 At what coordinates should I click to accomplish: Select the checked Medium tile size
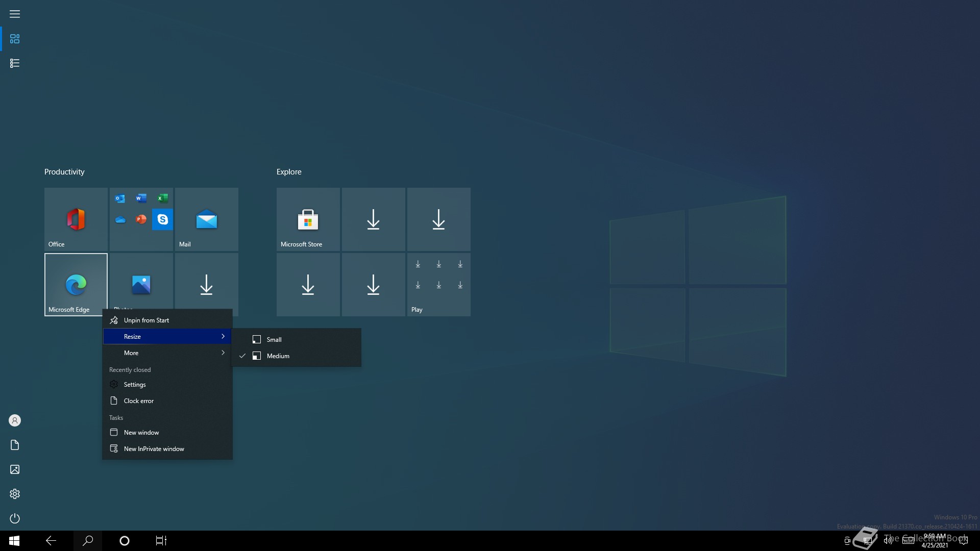point(278,356)
